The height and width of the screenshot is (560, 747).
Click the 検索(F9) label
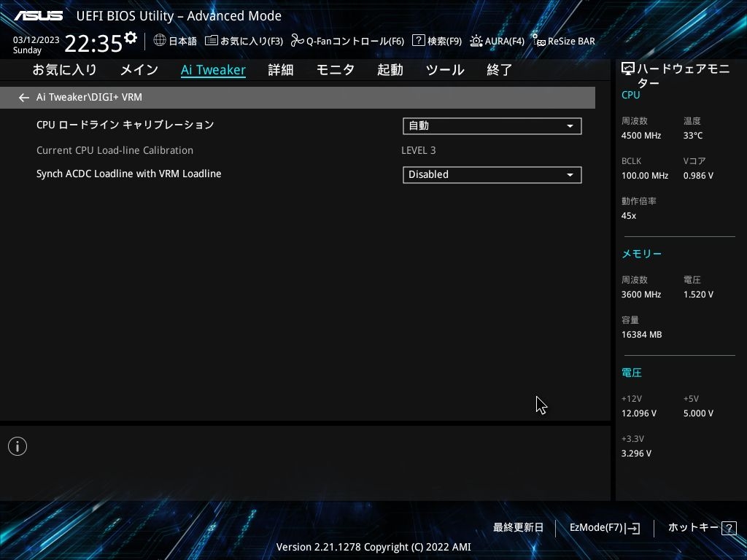(x=444, y=41)
